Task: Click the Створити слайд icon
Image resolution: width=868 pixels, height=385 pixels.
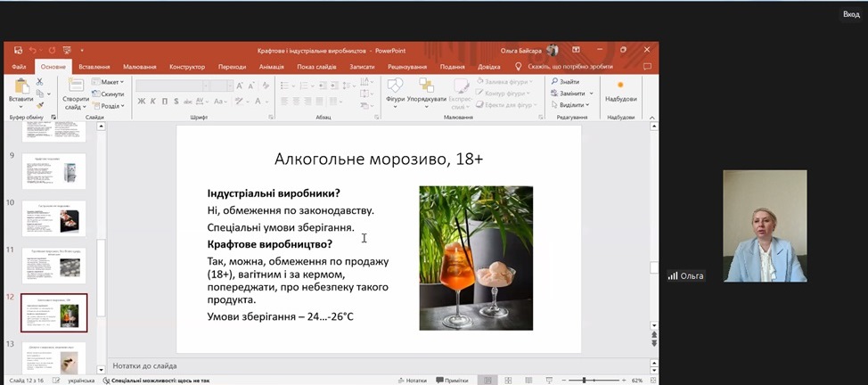Action: click(75, 86)
